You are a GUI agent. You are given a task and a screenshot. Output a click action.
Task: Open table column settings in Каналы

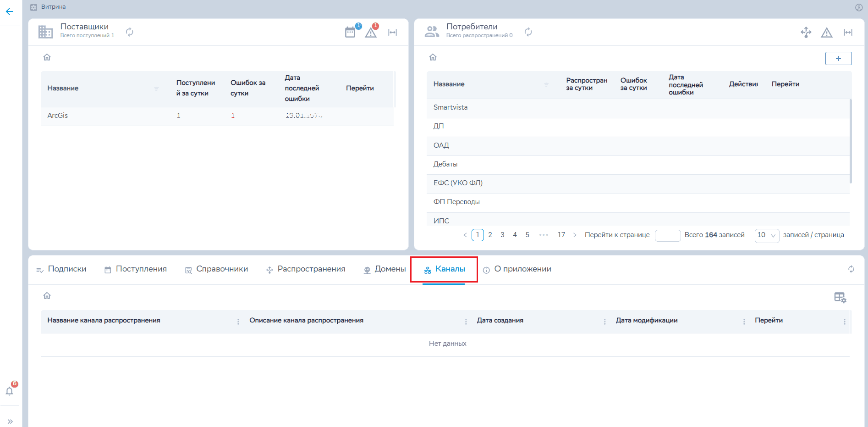pos(840,297)
